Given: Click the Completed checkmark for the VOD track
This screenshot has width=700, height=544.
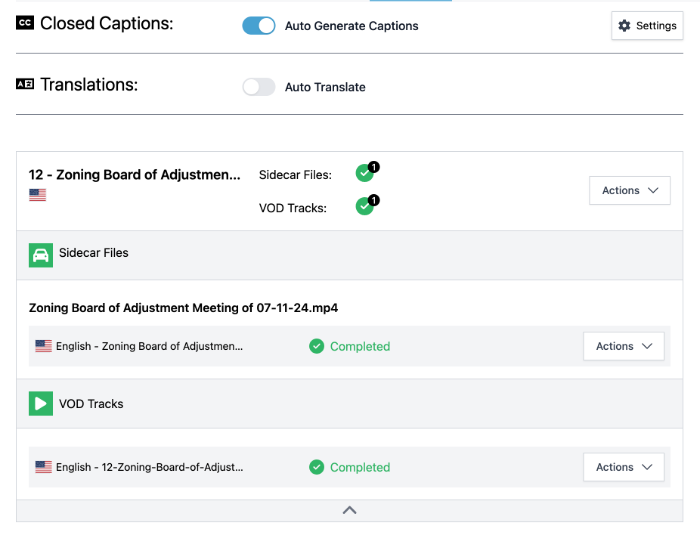Looking at the screenshot, I should pos(317,467).
